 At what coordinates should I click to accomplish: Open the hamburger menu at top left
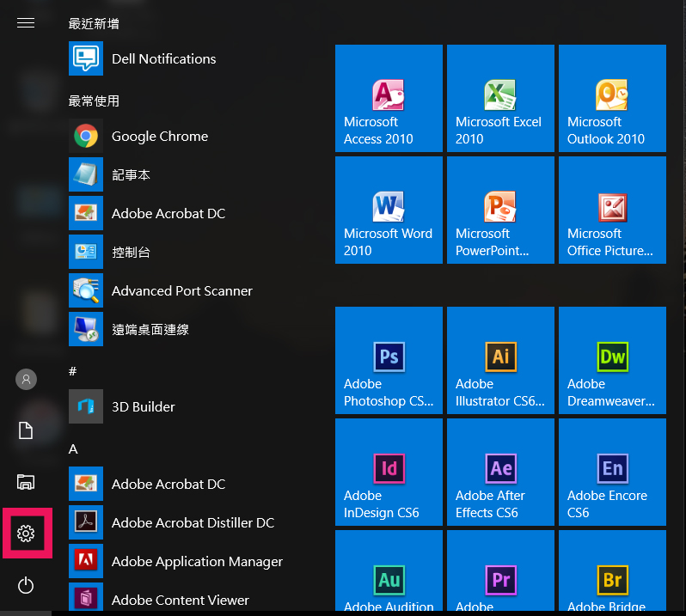coord(26,22)
